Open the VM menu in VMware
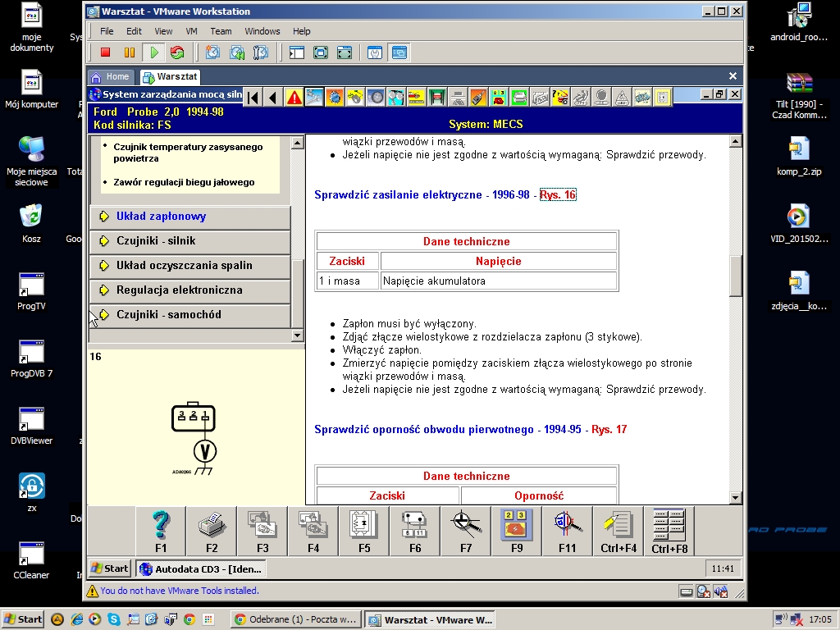 (x=191, y=31)
